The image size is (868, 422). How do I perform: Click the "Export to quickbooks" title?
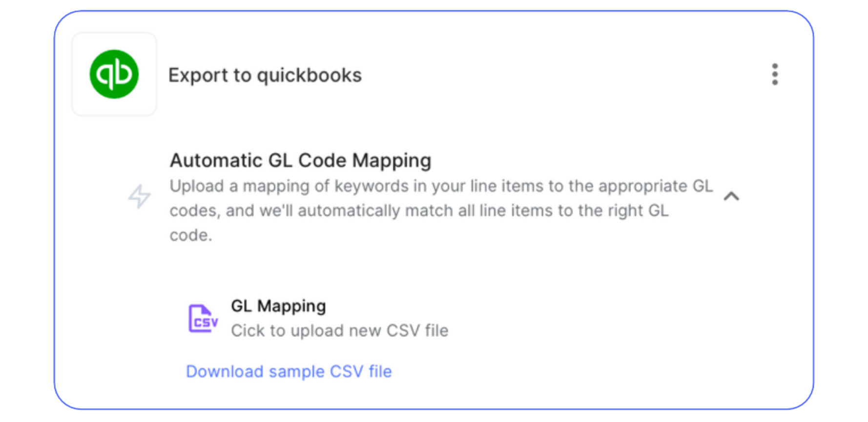click(265, 75)
